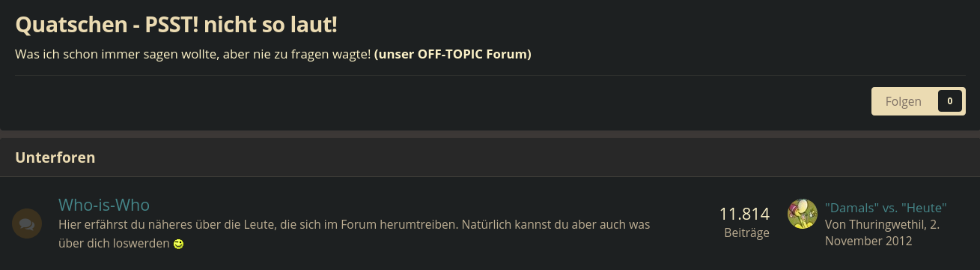The height and width of the screenshot is (270, 980).
Task: Click the bold unser OFF-TOPIC Forum text
Action: (x=453, y=55)
